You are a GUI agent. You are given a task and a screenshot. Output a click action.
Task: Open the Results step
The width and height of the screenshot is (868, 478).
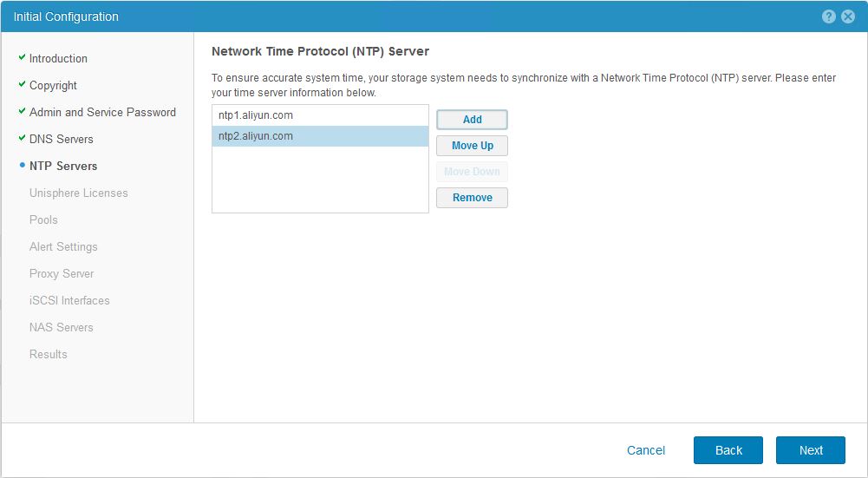tap(49, 355)
